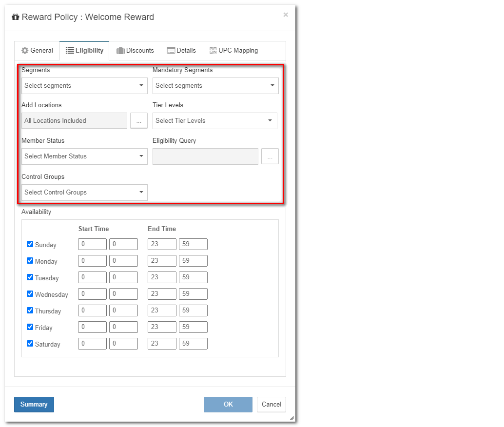Switch to the UPC Mapping tab
The width and height of the screenshot is (504, 427).
[x=234, y=51]
